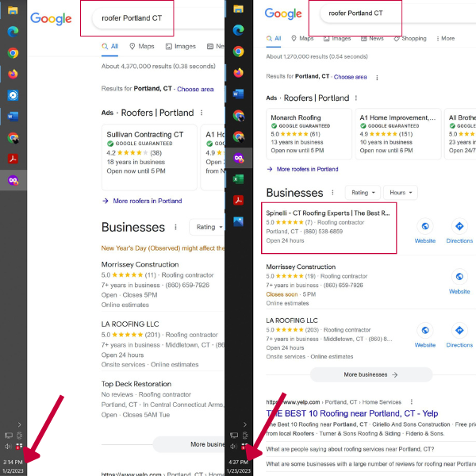Open Firefox from the left screenshot taskbar
Image resolution: width=476 pixels, height=476 pixels.
[x=13, y=74]
